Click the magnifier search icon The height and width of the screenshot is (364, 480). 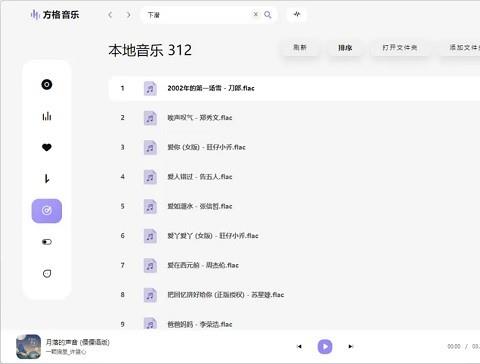pyautogui.click(x=268, y=14)
